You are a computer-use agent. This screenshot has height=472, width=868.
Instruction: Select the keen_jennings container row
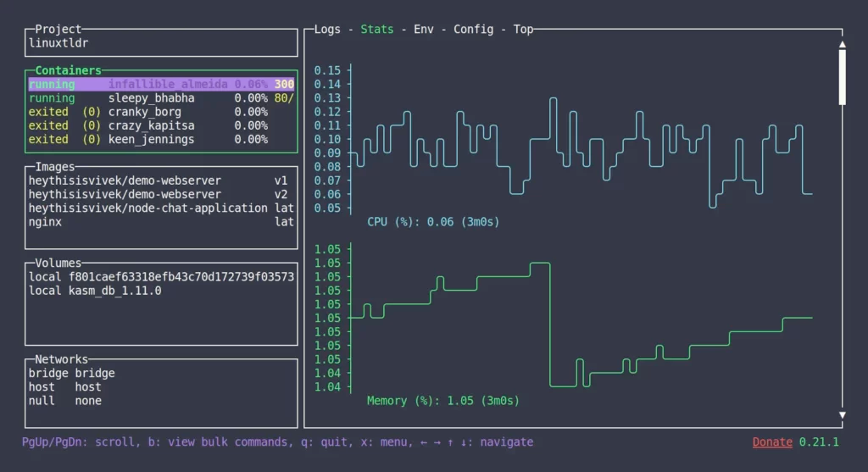pos(161,140)
